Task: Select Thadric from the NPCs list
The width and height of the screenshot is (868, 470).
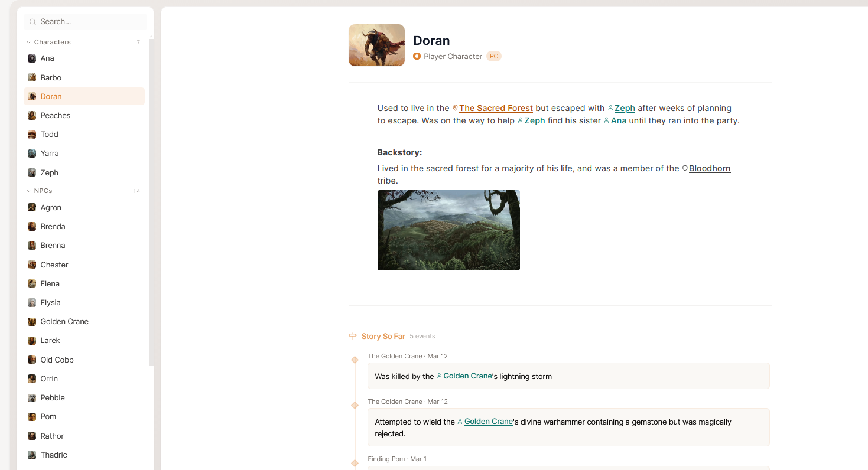Action: (x=54, y=455)
